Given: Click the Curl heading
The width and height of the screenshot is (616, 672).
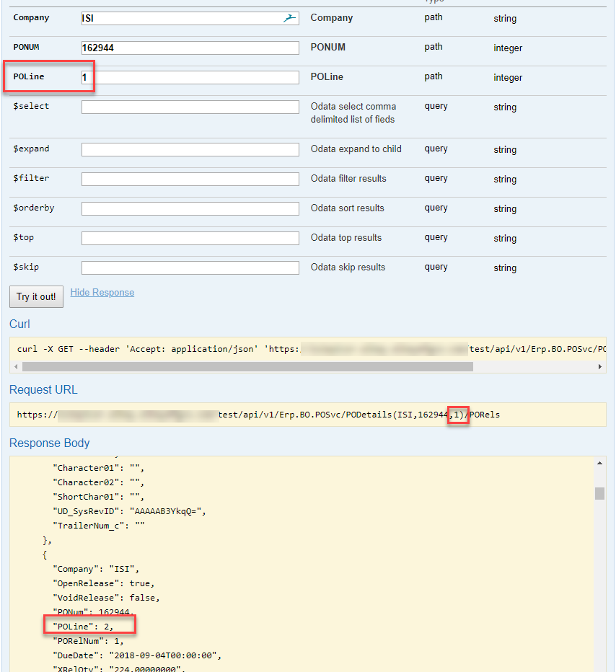Looking at the screenshot, I should pos(19,324).
